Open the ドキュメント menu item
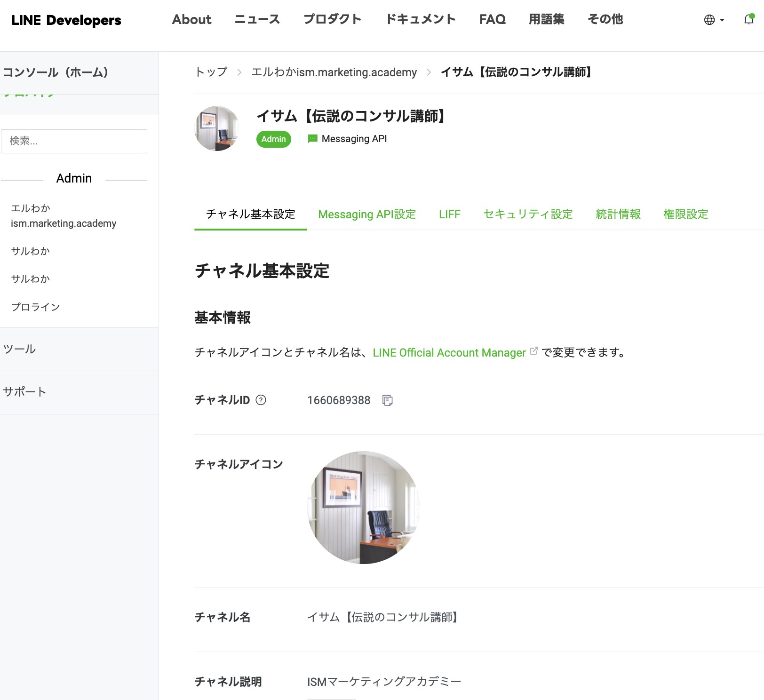Screen dimensions: 764x700 (421, 19)
